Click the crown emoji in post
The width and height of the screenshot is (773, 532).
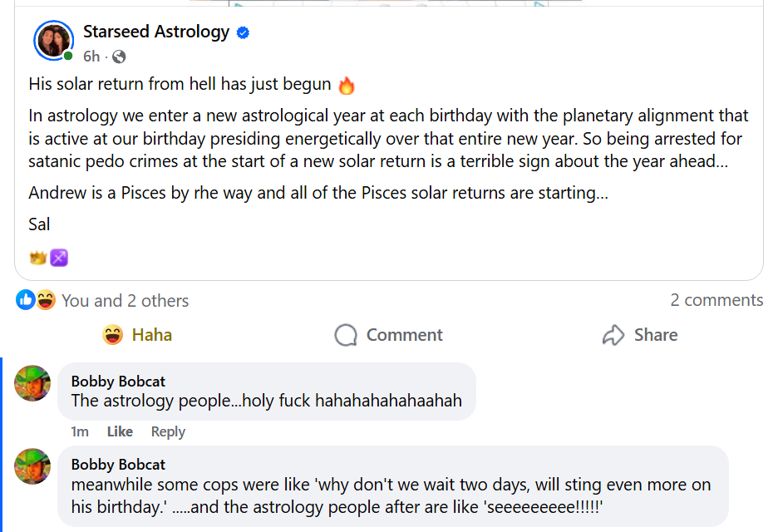tap(37, 258)
